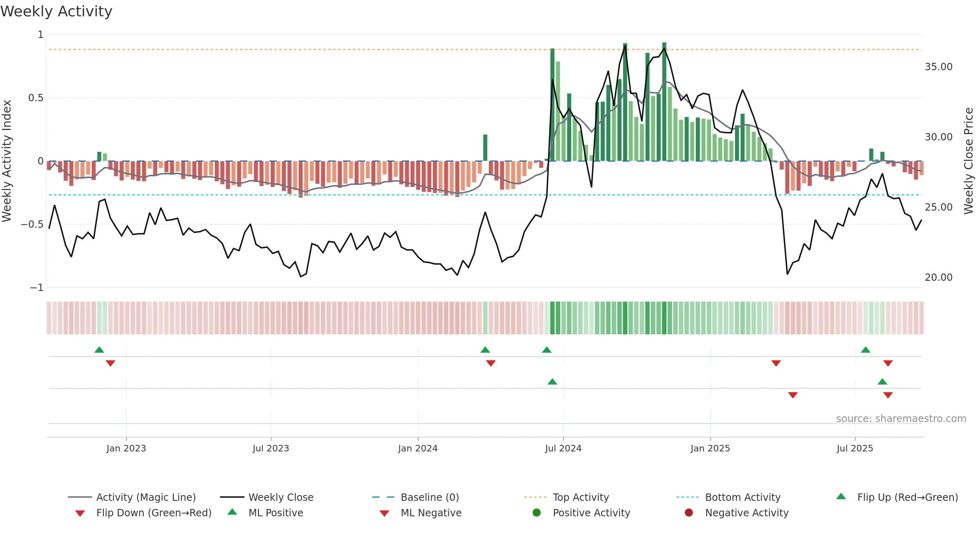Click the 25.00 price axis label
The width and height of the screenshot is (980, 551).
(938, 207)
